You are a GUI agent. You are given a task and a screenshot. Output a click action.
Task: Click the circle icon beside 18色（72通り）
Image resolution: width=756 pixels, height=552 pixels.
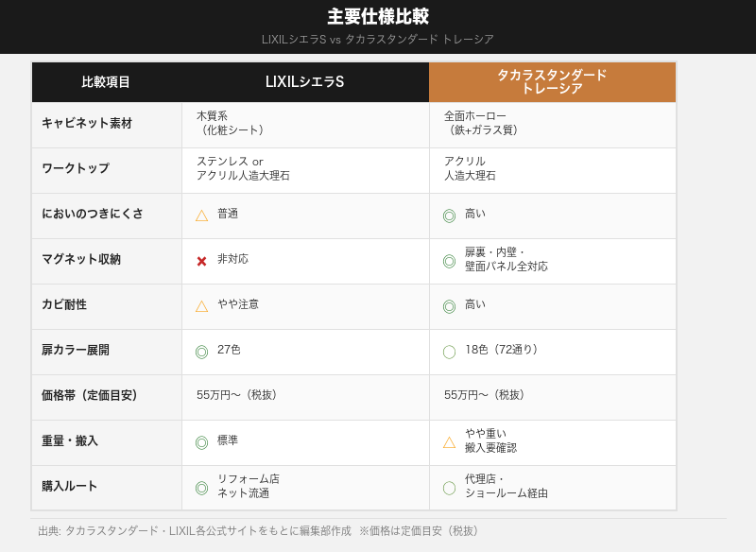point(449,352)
